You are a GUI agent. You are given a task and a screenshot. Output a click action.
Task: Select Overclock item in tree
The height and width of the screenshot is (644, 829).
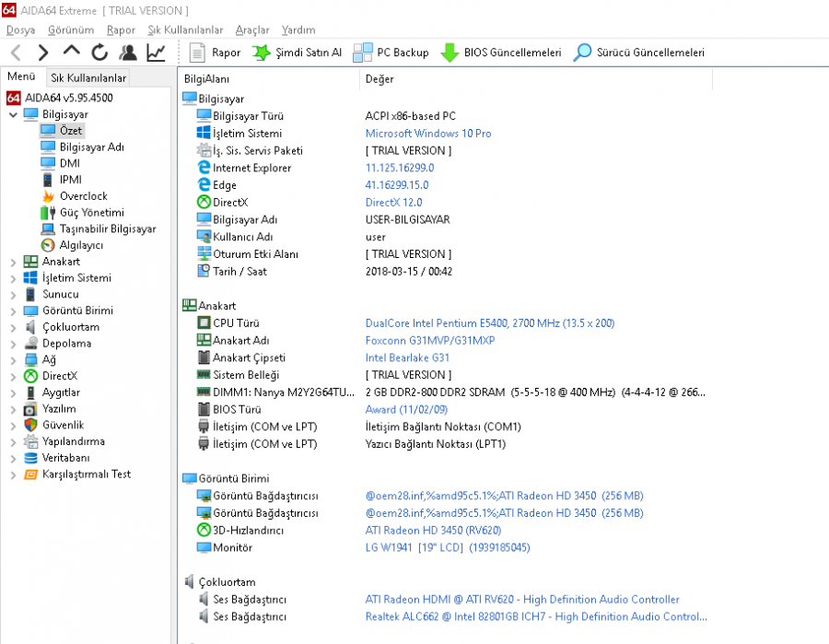pos(84,196)
